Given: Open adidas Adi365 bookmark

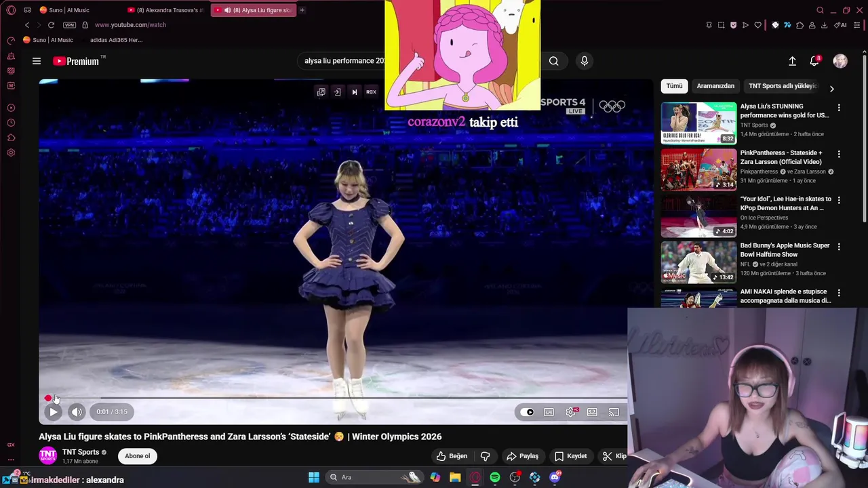Looking at the screenshot, I should [x=116, y=40].
